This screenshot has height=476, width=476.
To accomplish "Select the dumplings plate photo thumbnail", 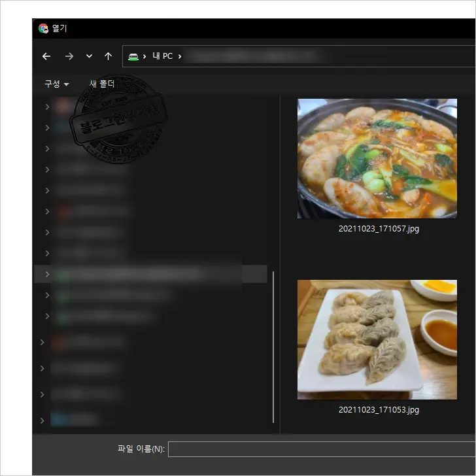I will 377,339.
